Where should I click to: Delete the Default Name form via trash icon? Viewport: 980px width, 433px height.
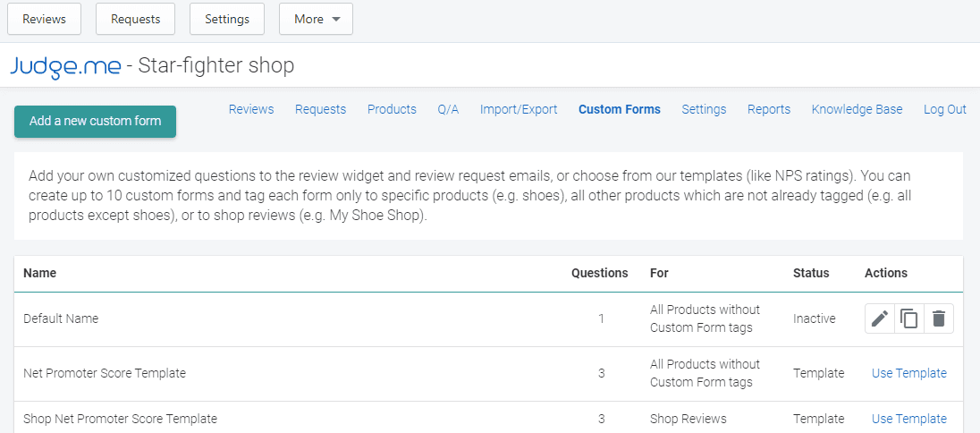pos(938,318)
